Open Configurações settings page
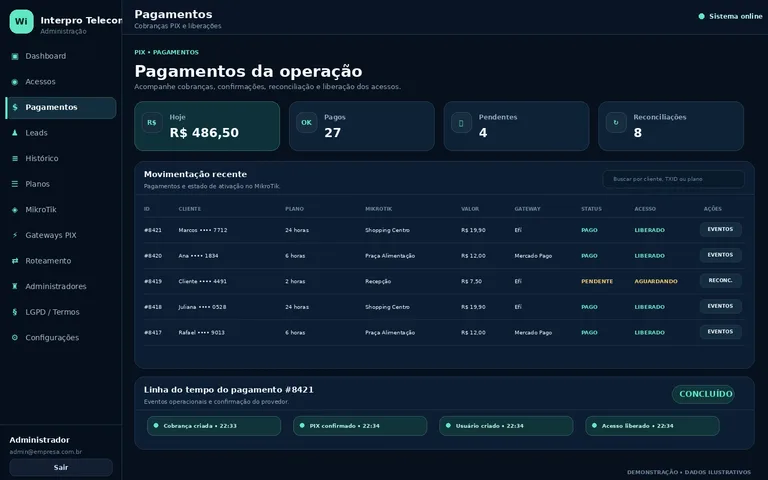 pos(61,337)
